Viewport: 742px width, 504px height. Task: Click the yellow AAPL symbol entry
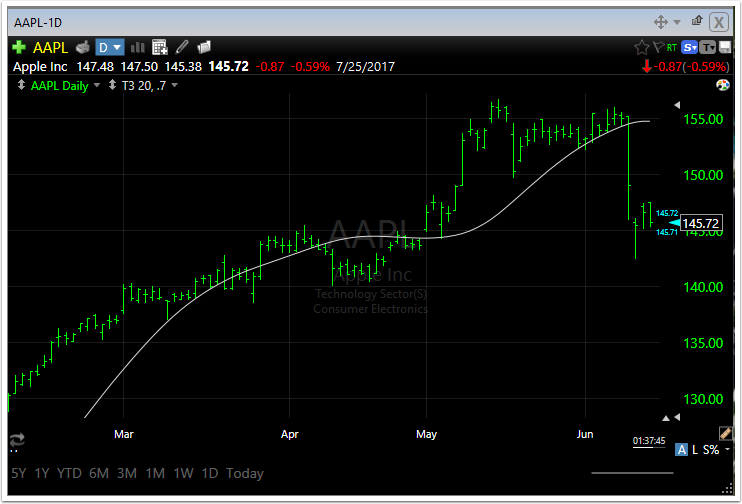51,48
